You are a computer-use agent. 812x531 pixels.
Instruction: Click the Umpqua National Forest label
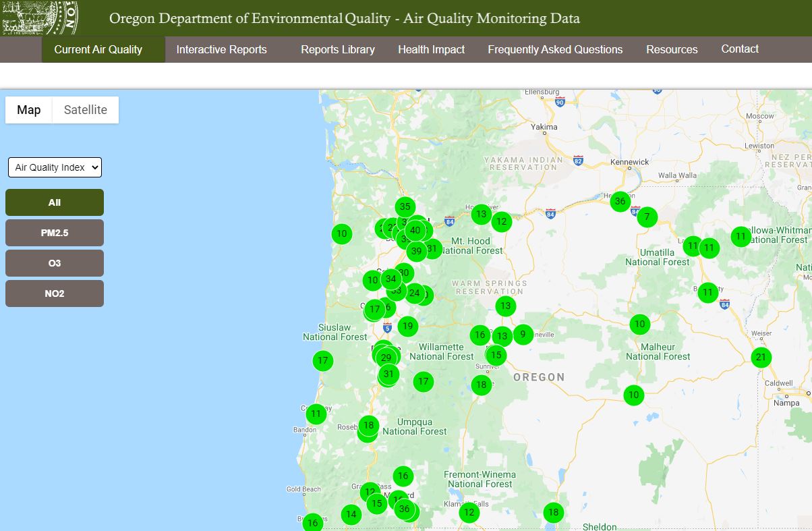[415, 426]
